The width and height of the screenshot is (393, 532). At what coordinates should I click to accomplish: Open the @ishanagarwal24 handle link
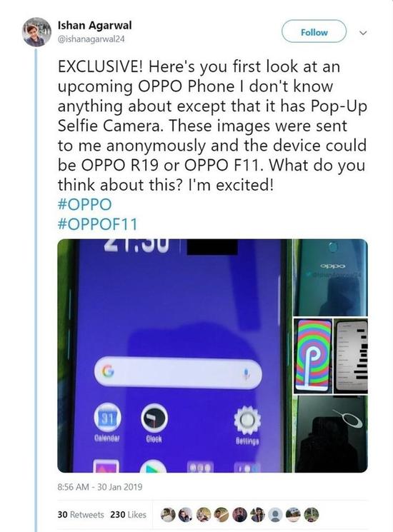point(91,39)
